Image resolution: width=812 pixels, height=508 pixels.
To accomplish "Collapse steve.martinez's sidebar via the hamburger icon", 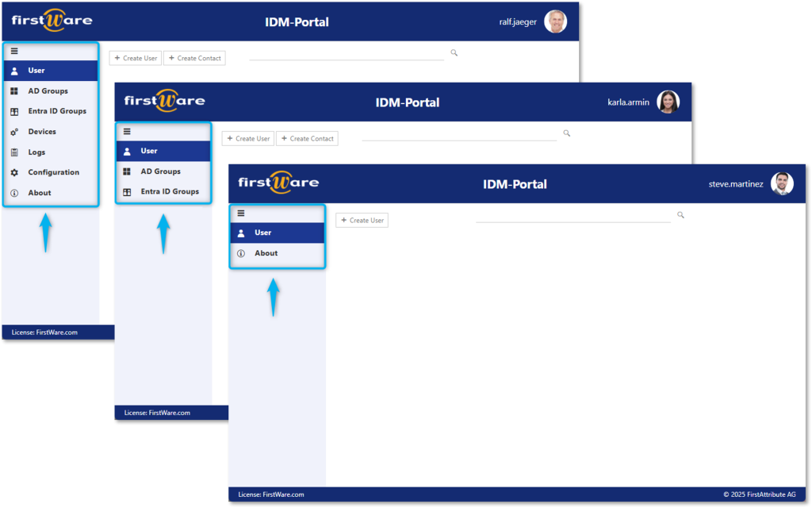I will tap(239, 212).
